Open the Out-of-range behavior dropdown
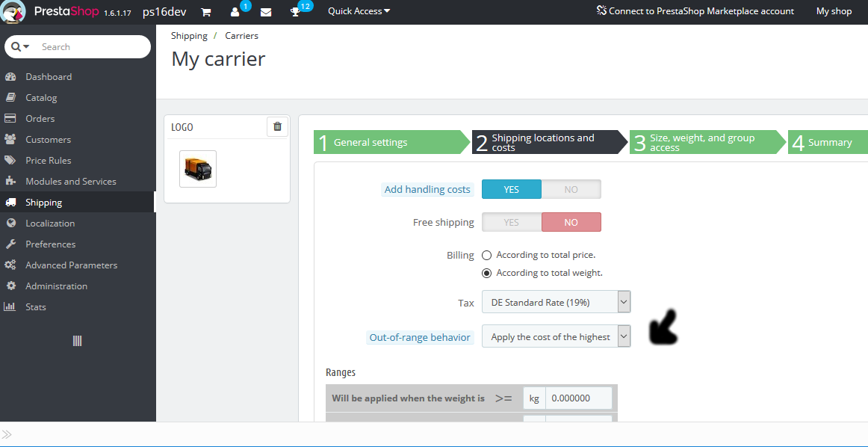This screenshot has height=447, width=868. pyautogui.click(x=556, y=337)
